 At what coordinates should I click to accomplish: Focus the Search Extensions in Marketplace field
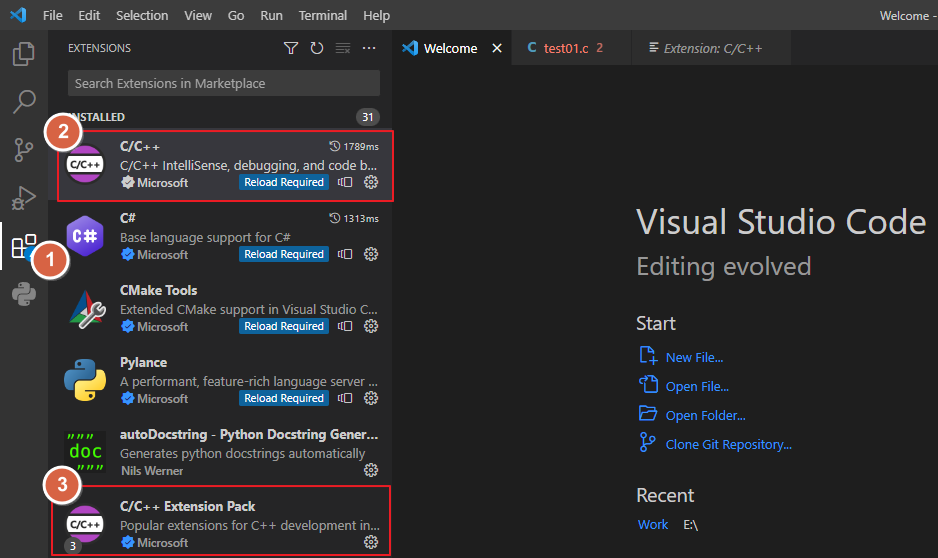click(x=224, y=83)
